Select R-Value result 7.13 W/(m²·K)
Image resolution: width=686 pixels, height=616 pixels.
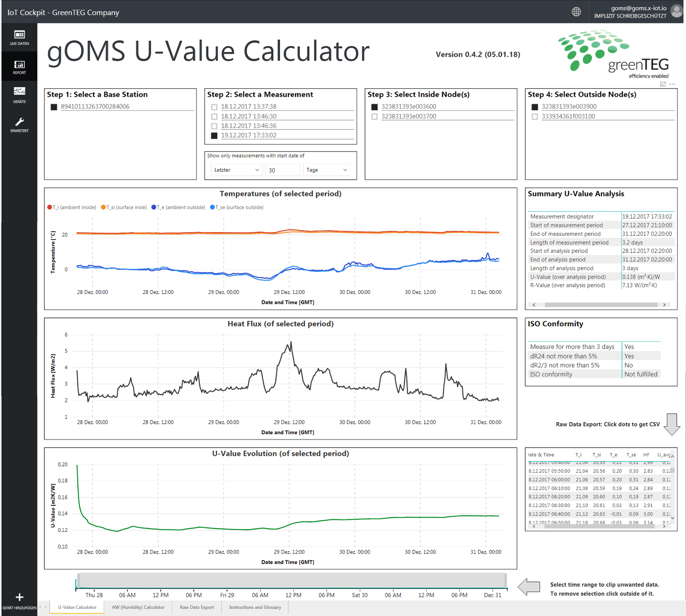(x=640, y=285)
